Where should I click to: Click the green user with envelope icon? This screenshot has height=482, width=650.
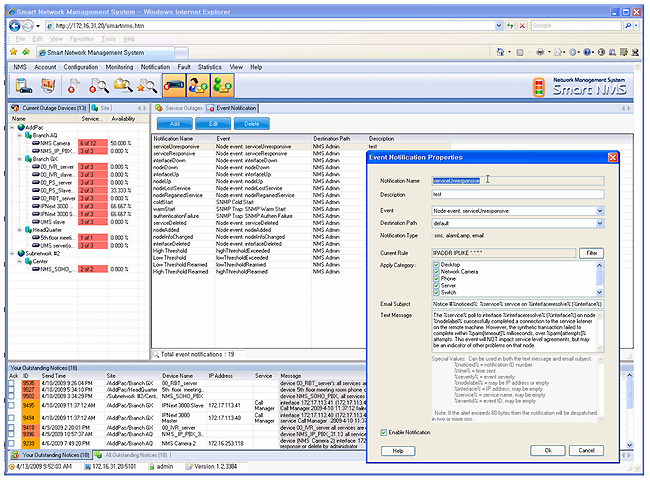tap(223, 86)
